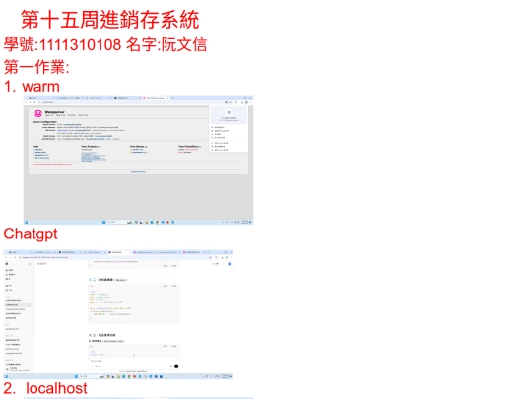Open new tab in Wampserver browser window
532x399 pixels.
point(172,98)
